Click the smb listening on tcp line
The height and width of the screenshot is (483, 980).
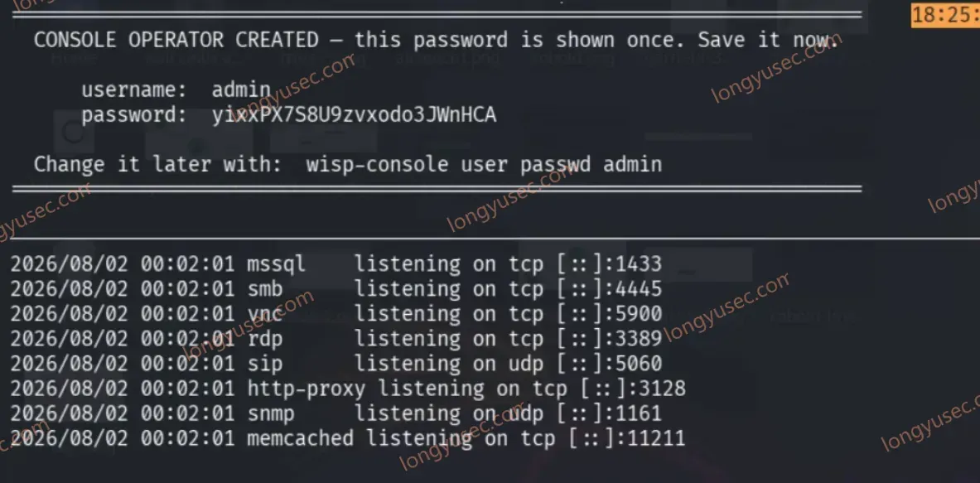pos(336,289)
